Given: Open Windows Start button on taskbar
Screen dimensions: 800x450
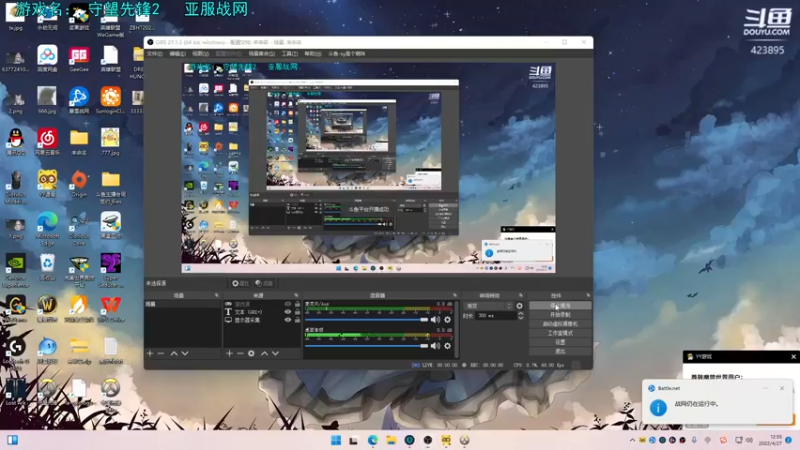Looking at the screenshot, I should [x=336, y=440].
